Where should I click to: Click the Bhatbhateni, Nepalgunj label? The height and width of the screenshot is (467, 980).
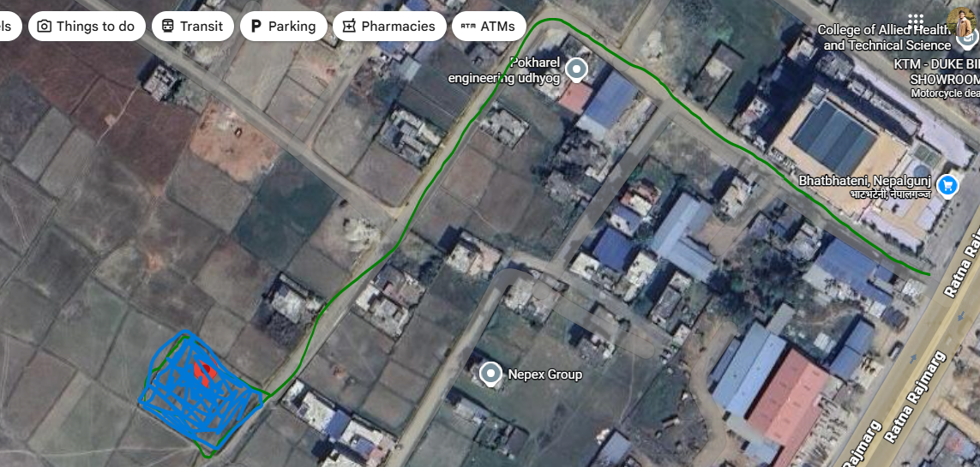point(865,181)
